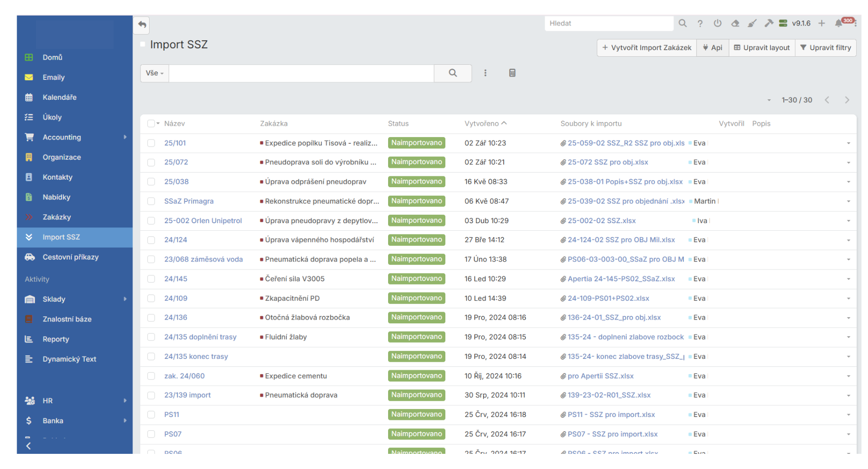Viewport: 868px width, 469px height.
Task: Click the back arrow icon
Action: pyautogui.click(x=142, y=25)
